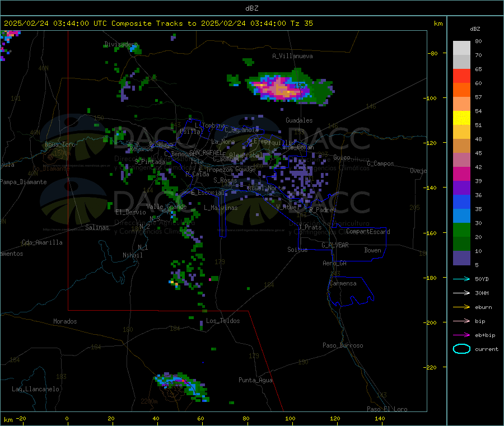Click the '-20' tick on horizontal axis
Image resolution: width=504 pixels, height=426 pixels.
[21, 418]
